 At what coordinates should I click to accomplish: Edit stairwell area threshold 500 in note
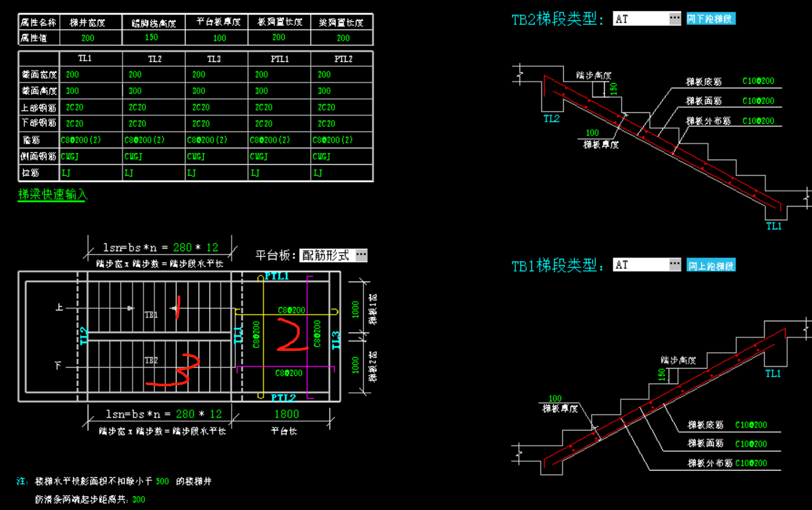[162, 481]
